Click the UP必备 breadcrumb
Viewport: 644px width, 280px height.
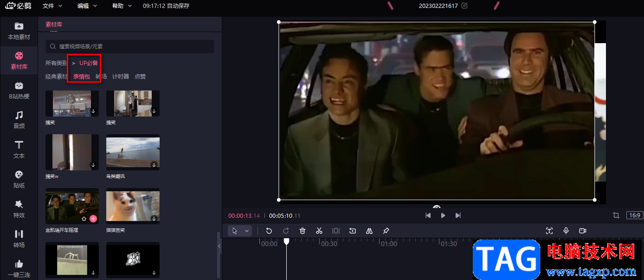(89, 63)
